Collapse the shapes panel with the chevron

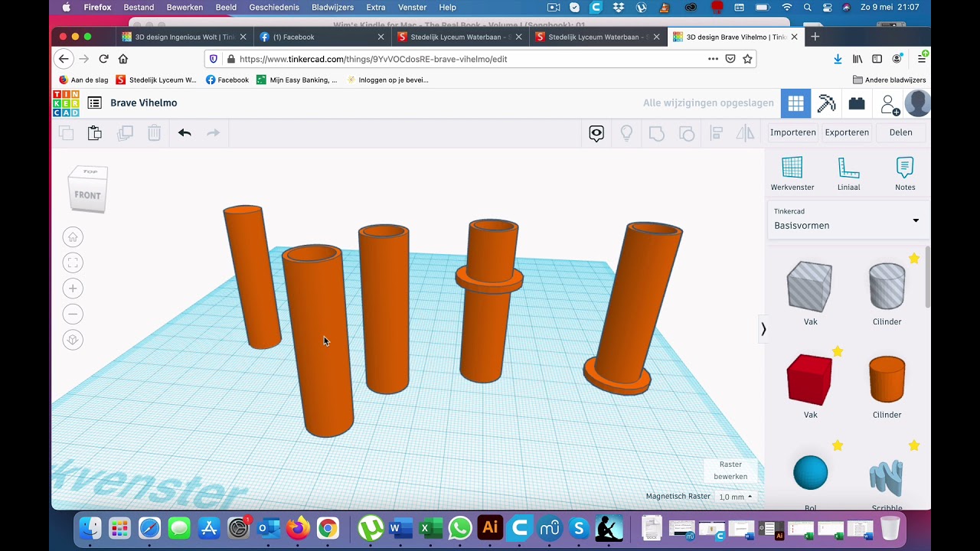pyautogui.click(x=763, y=329)
